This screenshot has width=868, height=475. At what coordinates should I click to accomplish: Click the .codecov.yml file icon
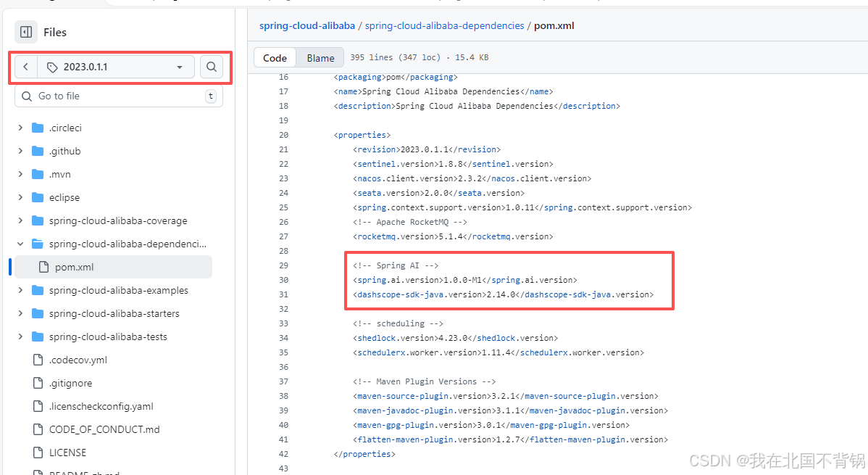pos(38,360)
